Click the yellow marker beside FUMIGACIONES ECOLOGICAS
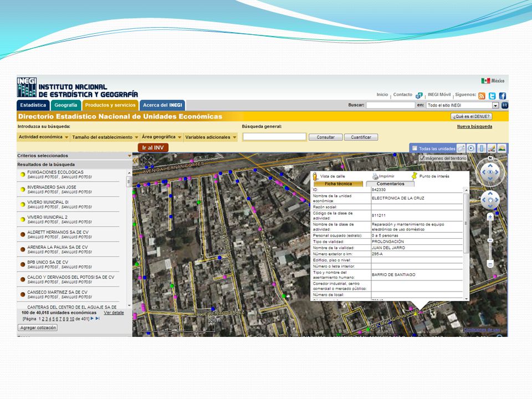532x399 pixels. (23, 175)
